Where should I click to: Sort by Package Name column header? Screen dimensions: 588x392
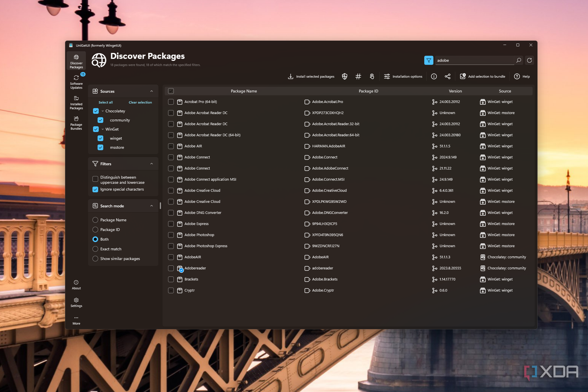[244, 91]
